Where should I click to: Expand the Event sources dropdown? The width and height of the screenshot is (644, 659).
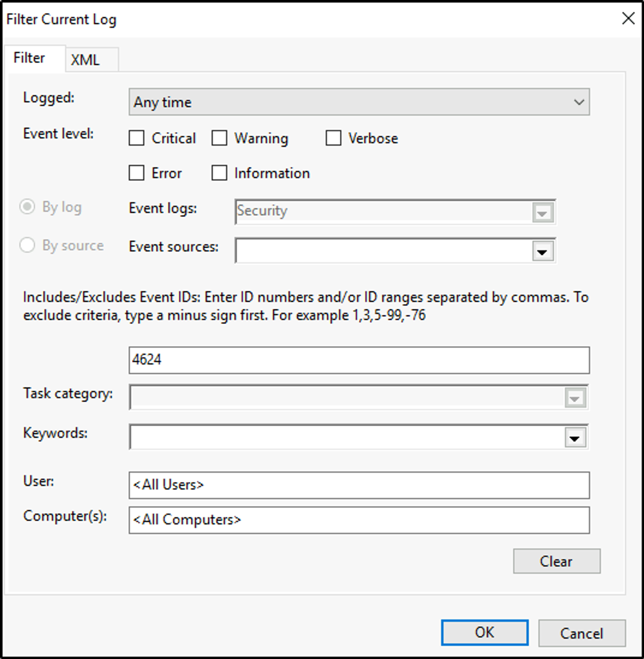[544, 251]
